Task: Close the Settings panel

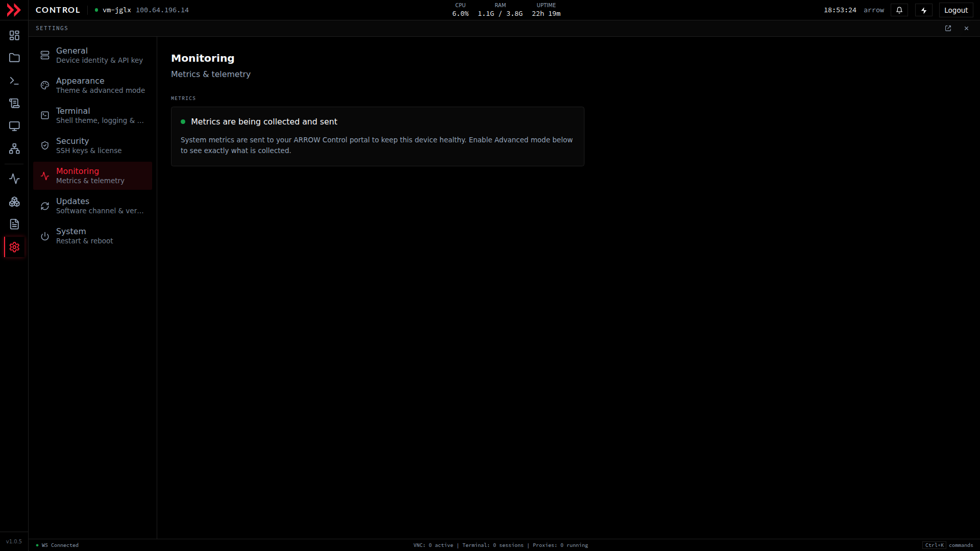Action: (x=966, y=29)
